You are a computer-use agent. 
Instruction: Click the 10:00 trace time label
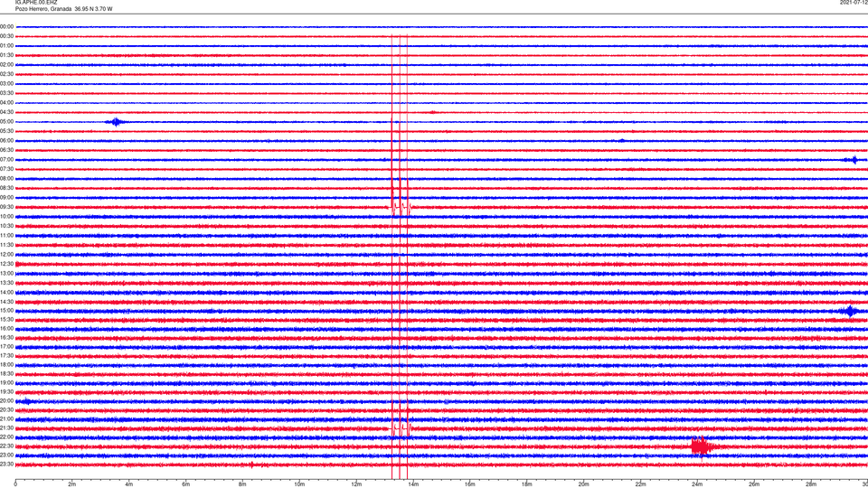coord(6,216)
